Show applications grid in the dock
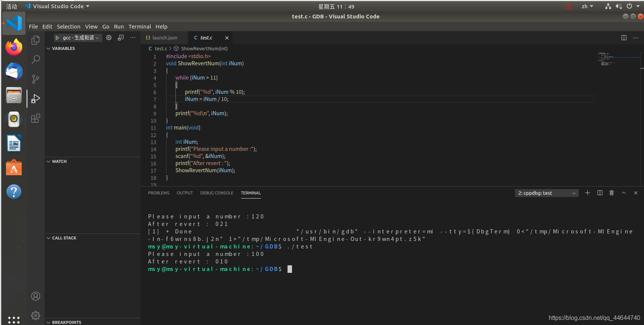Image resolution: width=644 pixels, height=325 pixels. click(x=14, y=320)
